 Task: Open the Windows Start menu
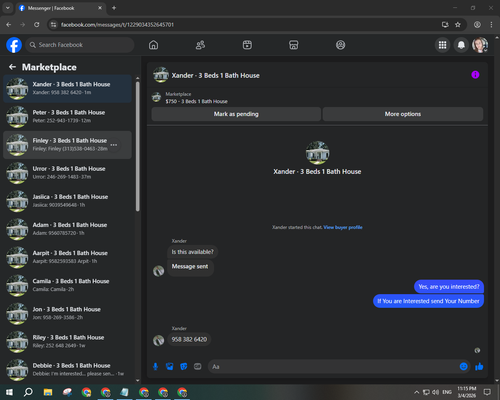9,392
